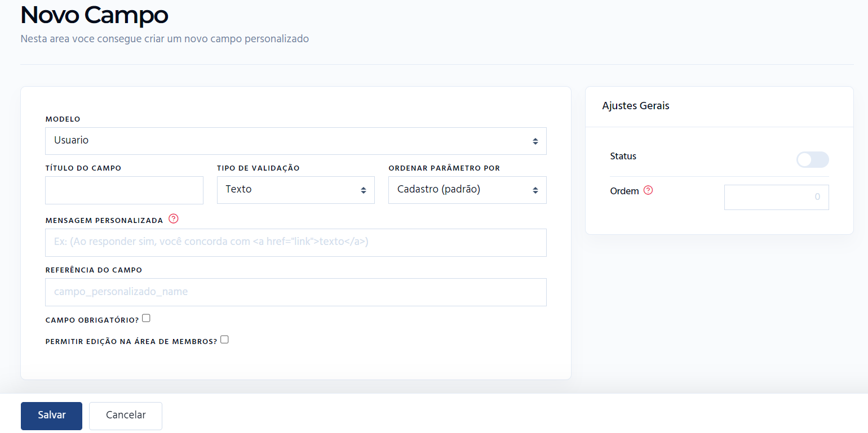The width and height of the screenshot is (868, 433).
Task: Click the Ordem number field
Action: tap(777, 198)
